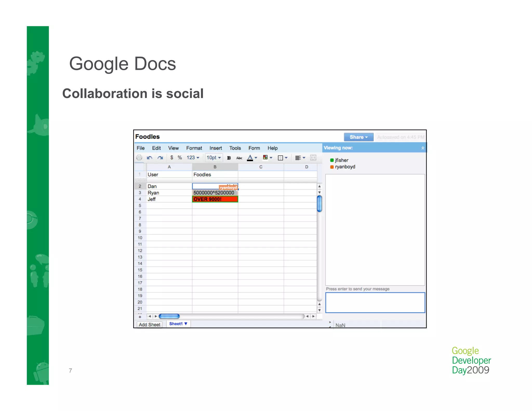Screen dimensions: 532x411
Task: Click the 'Foodles' document title
Action: pyautogui.click(x=147, y=137)
